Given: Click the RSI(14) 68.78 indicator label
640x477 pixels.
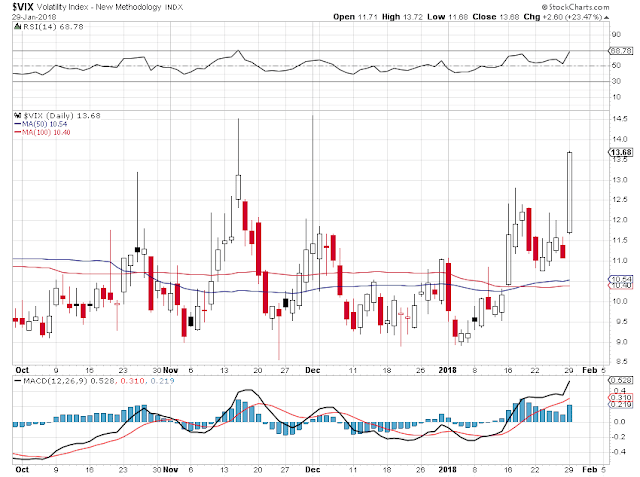Looking at the screenshot, I should click(x=53, y=27).
